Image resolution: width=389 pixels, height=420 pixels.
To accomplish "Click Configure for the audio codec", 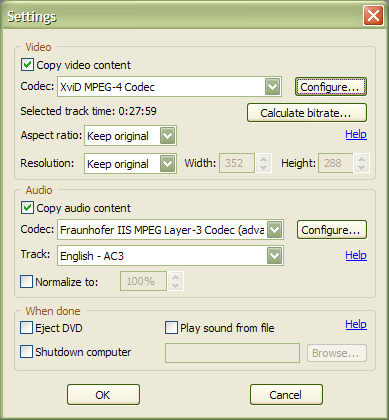I will pos(332,230).
